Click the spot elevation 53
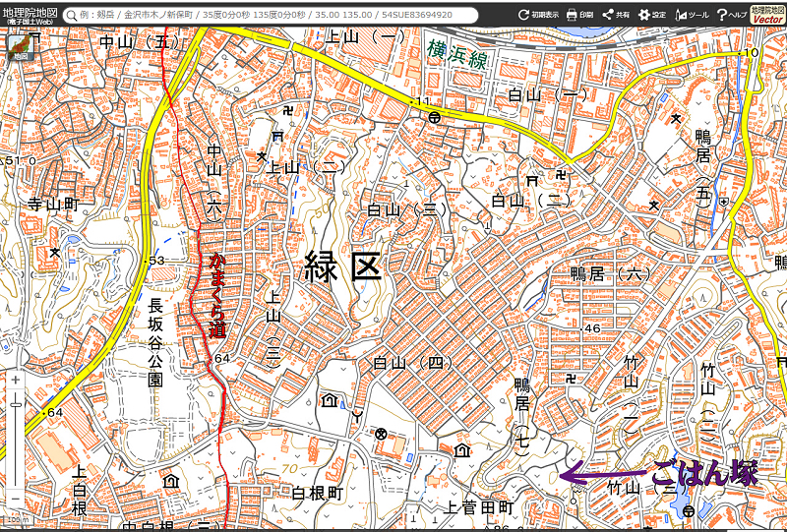Screen dimensions: 787x532 click(x=156, y=261)
